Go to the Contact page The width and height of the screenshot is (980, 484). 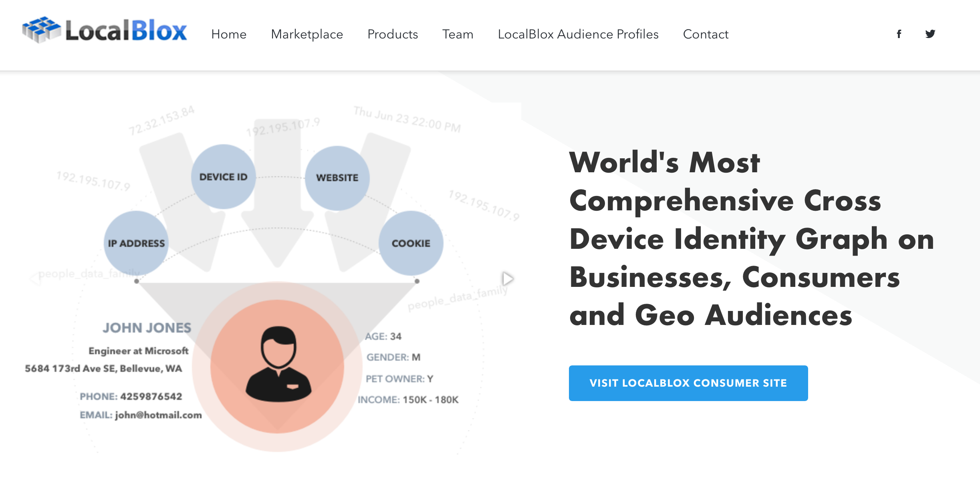[706, 34]
